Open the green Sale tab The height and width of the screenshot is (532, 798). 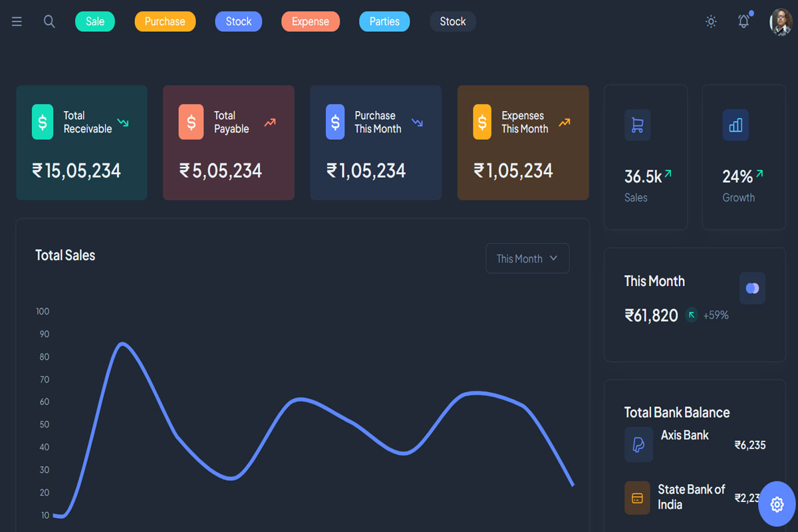click(95, 21)
